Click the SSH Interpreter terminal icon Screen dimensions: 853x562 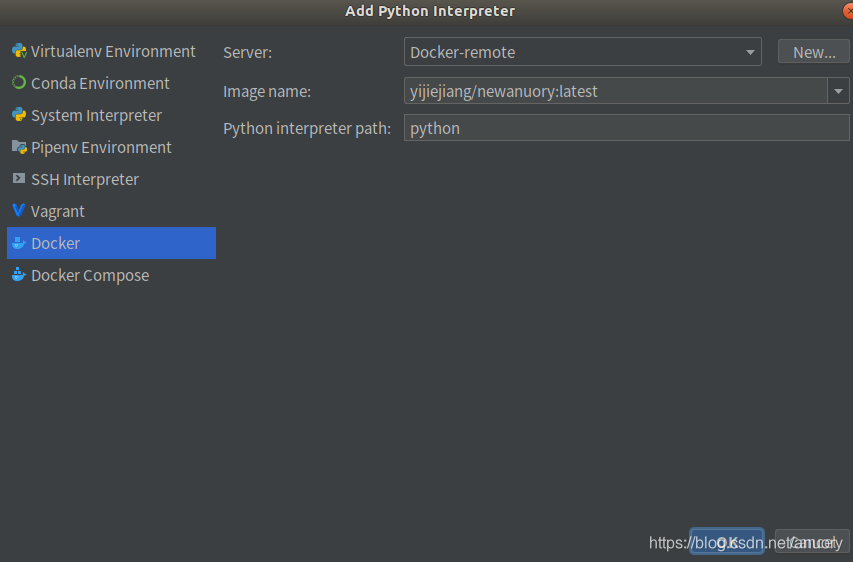pyautogui.click(x=19, y=178)
